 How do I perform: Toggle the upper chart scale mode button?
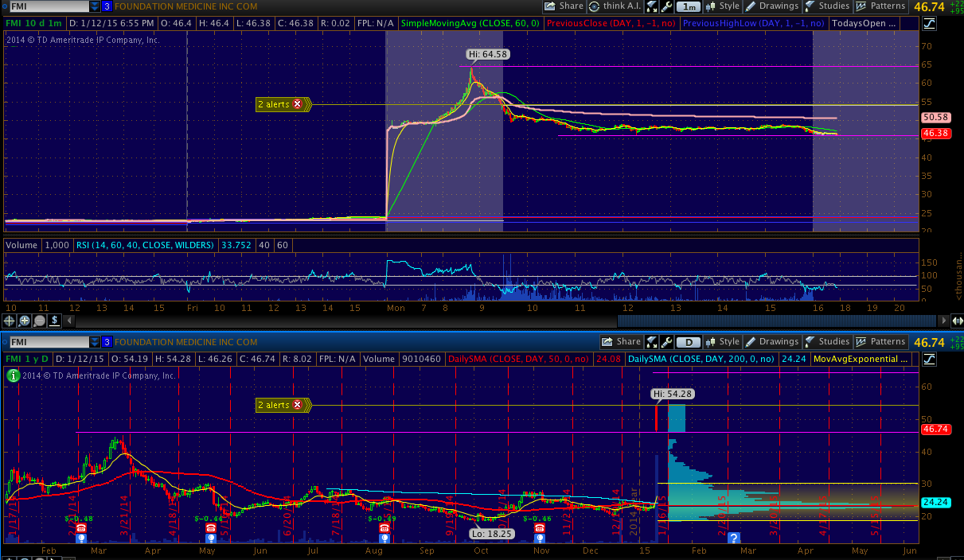pyautogui.click(x=929, y=24)
